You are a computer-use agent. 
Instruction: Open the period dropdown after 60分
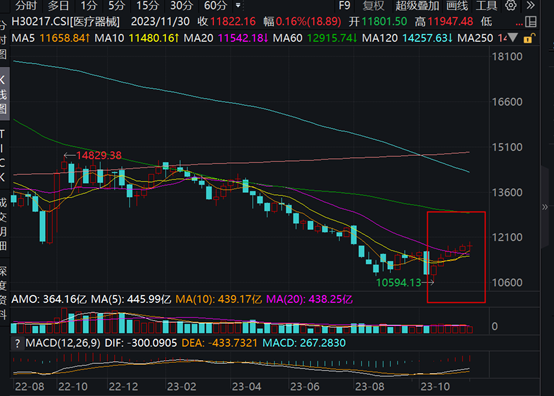click(x=238, y=5)
